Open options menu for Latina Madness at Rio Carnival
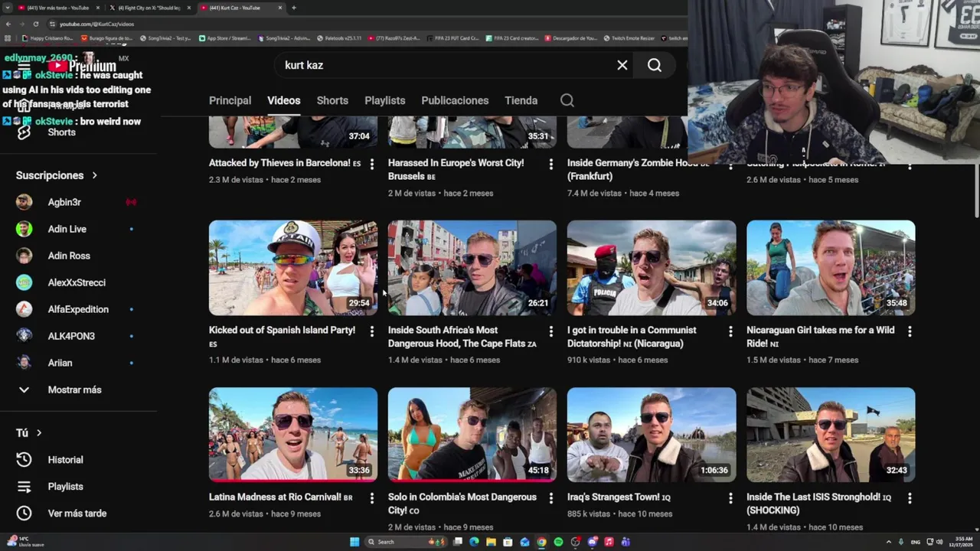The height and width of the screenshot is (551, 980). [372, 498]
